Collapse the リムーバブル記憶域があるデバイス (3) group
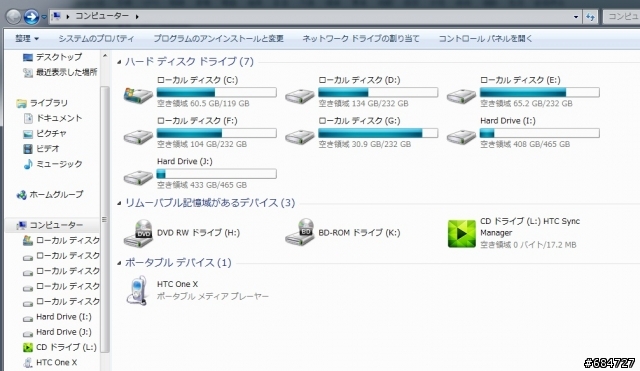The image size is (640, 371). pyautogui.click(x=119, y=203)
